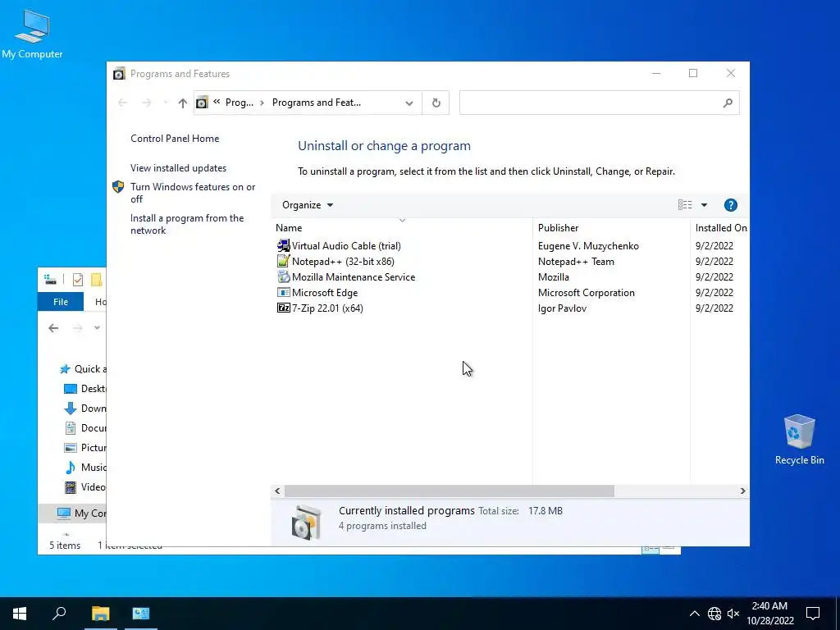Click the change view icon in toolbar
This screenshot has height=630, width=840.
[685, 205]
